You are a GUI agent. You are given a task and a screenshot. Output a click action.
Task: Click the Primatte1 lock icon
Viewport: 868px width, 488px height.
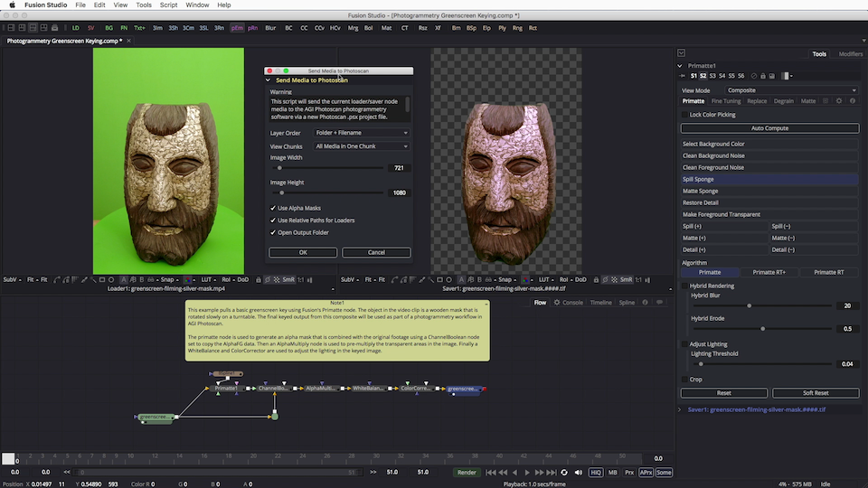click(x=763, y=76)
